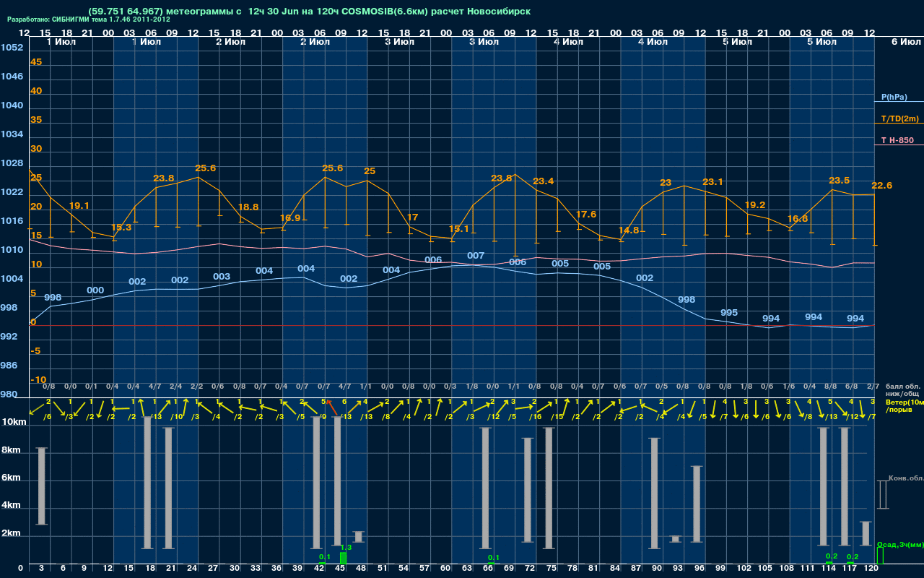Click the 18.8 temperature label
Image resolution: width=924 pixels, height=578 pixels.
coord(248,207)
